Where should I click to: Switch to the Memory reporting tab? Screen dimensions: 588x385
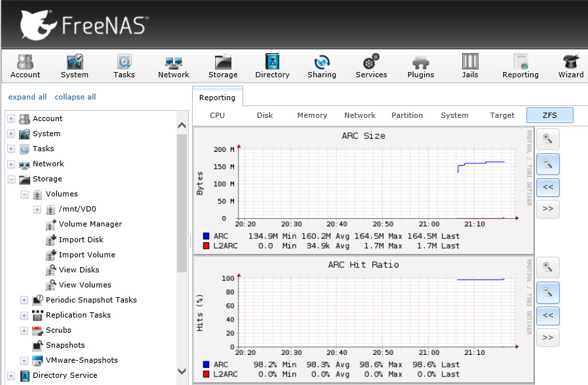312,115
